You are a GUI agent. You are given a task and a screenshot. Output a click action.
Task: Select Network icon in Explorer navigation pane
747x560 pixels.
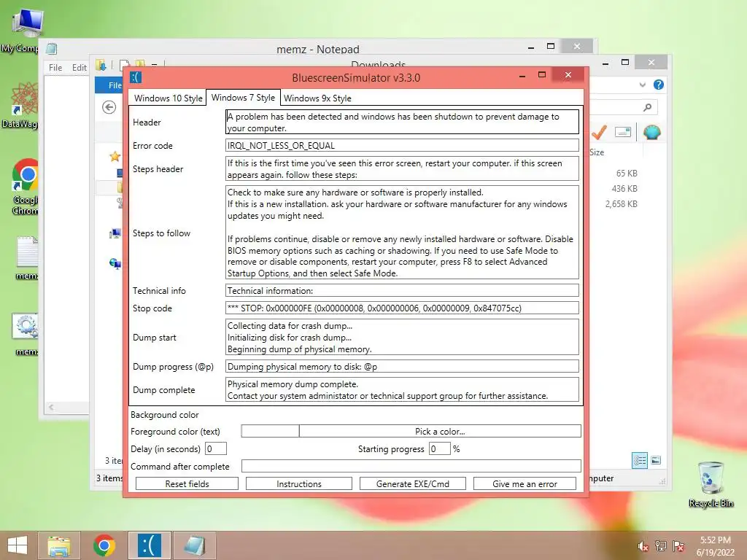(115, 263)
